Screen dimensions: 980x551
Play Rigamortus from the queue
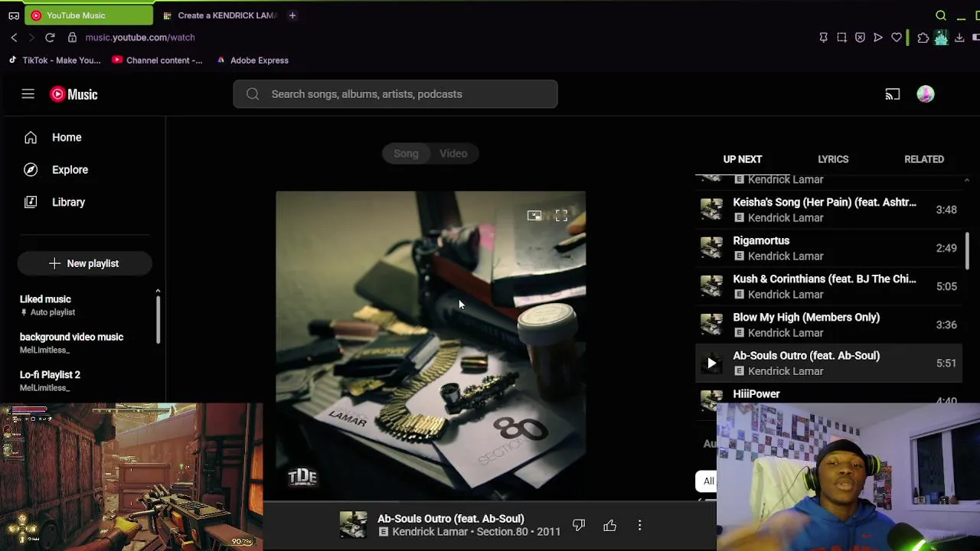click(830, 248)
